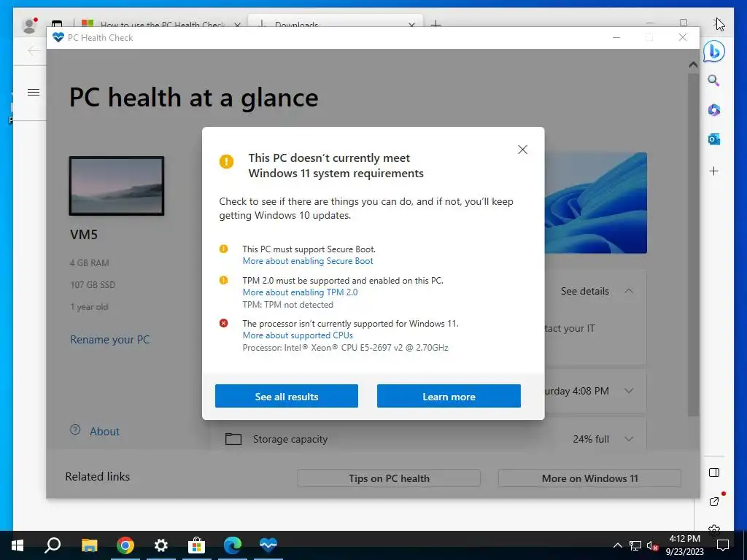
Task: Click the network icon in system tray
Action: (635, 545)
